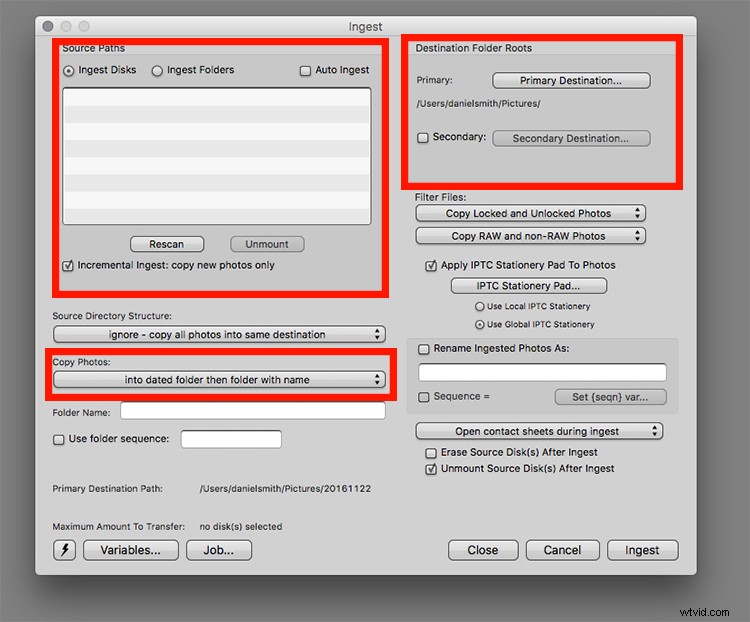Click the Job... button
The height and width of the screenshot is (622, 750).
coord(219,550)
